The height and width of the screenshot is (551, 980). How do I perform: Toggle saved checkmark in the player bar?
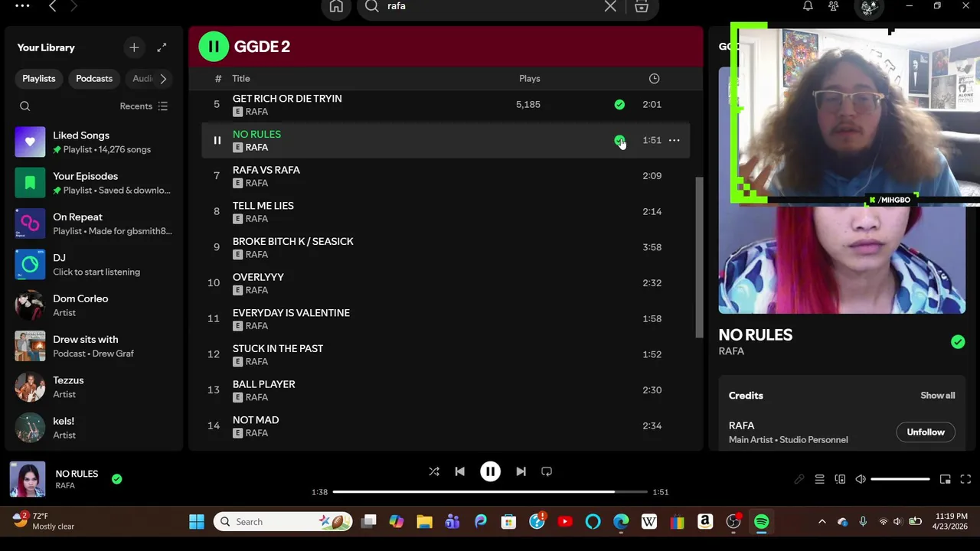[116, 479]
